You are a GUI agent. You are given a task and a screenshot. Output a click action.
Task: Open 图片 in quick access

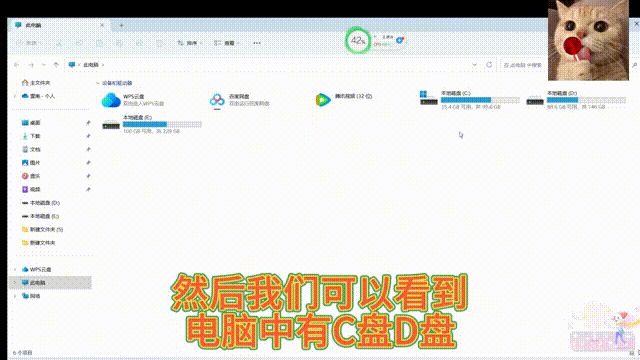tap(31, 162)
